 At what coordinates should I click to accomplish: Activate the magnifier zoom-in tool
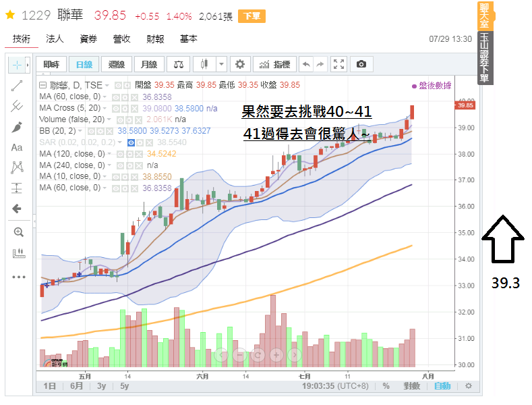click(x=18, y=232)
